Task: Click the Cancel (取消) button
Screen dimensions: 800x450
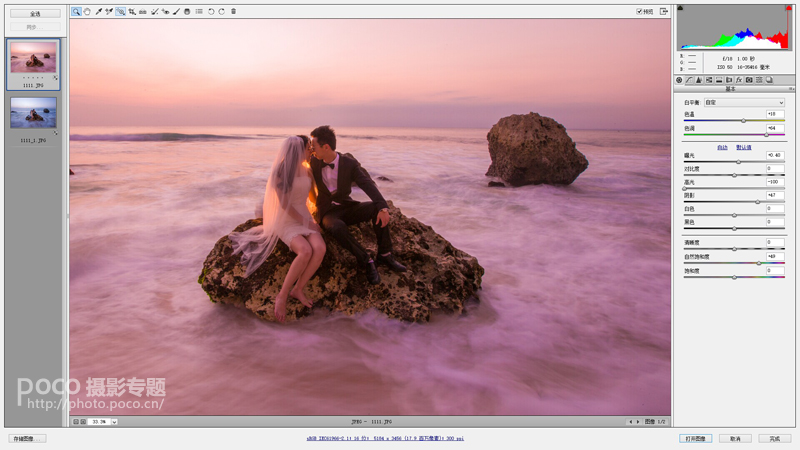Action: click(735, 439)
